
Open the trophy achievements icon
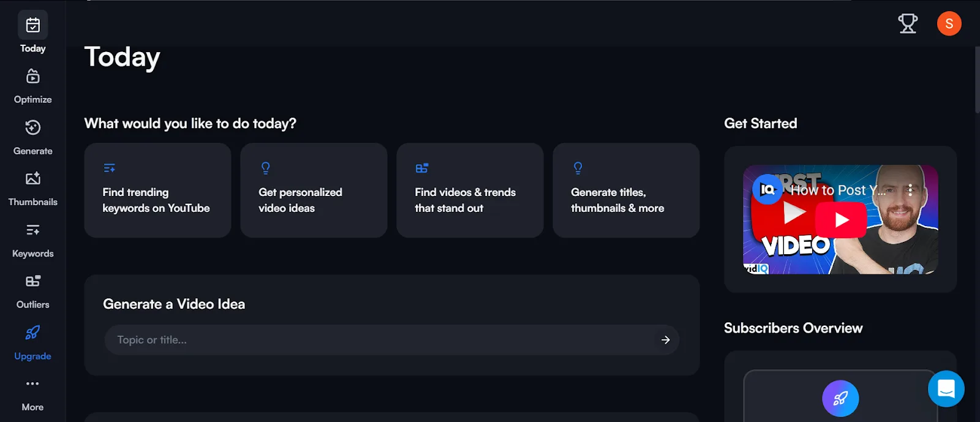click(x=908, y=24)
